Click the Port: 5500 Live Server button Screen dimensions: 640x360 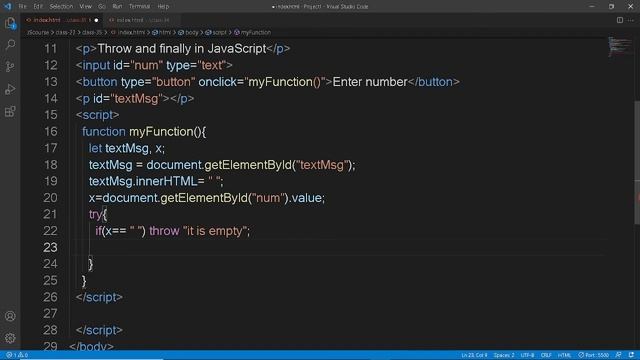click(593, 355)
